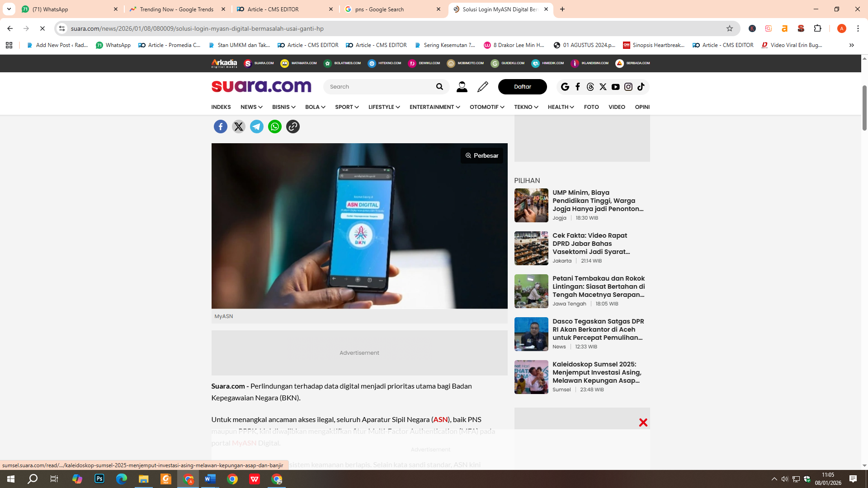This screenshot has width=868, height=488.
Task: Open Chrome menu three dots
Action: point(858,28)
